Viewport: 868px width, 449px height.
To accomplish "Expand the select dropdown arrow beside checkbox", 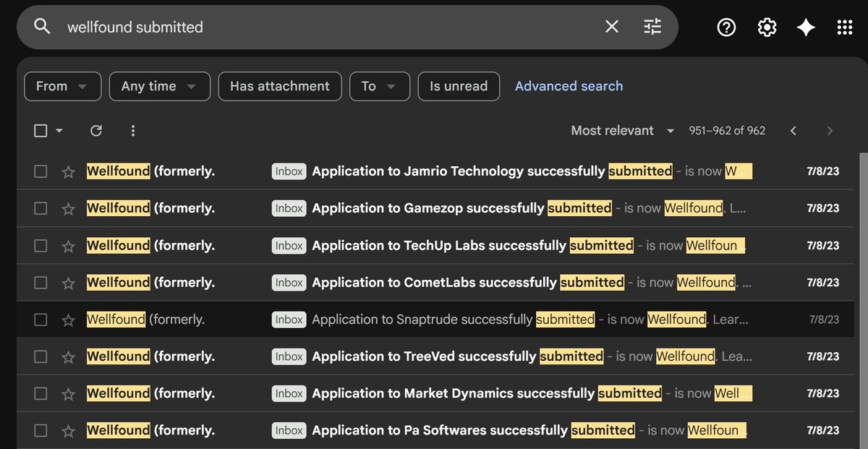I will pyautogui.click(x=59, y=131).
